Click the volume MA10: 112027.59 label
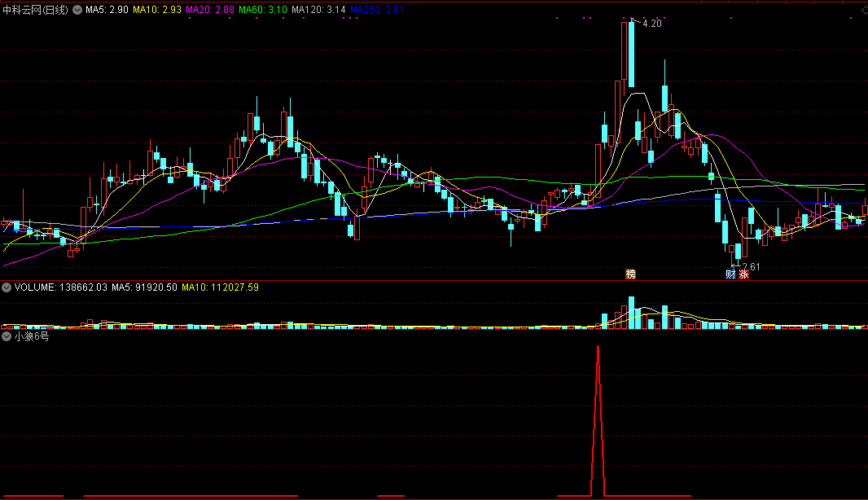Screen dimensions: 868x500 [x=221, y=287]
